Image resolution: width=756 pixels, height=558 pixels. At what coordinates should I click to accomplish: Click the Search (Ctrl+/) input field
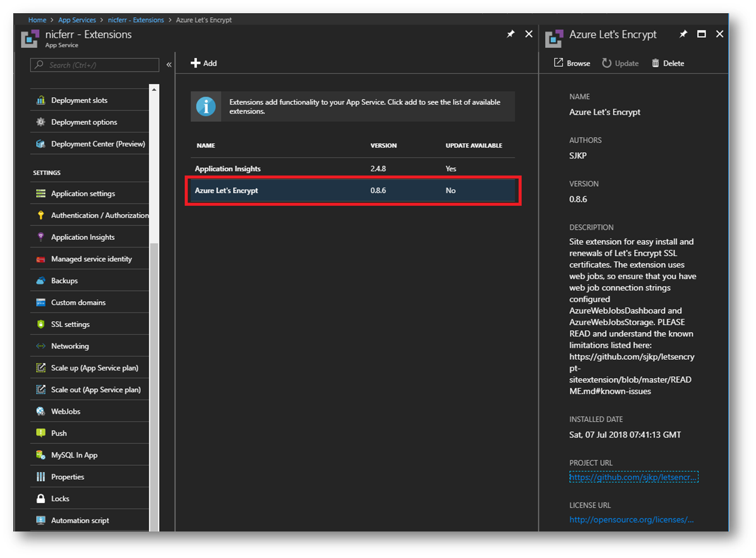pos(95,64)
